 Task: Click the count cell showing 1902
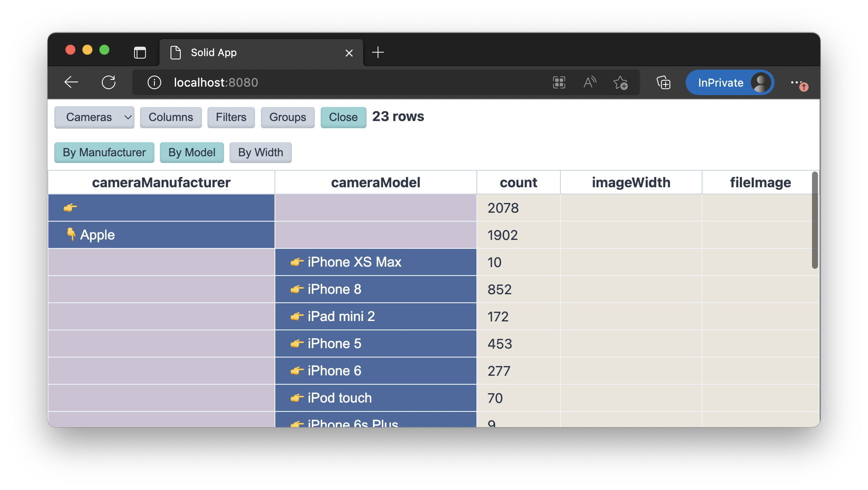518,235
